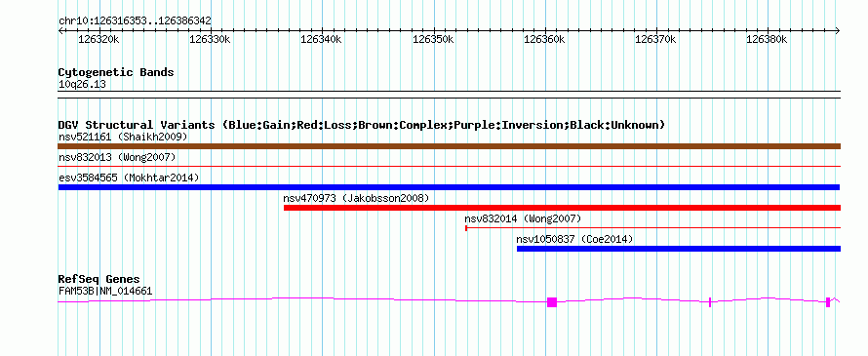This screenshot has width=868, height=356.
Task: Click the small FAM53B exon near 126375k
Action: tap(710, 301)
